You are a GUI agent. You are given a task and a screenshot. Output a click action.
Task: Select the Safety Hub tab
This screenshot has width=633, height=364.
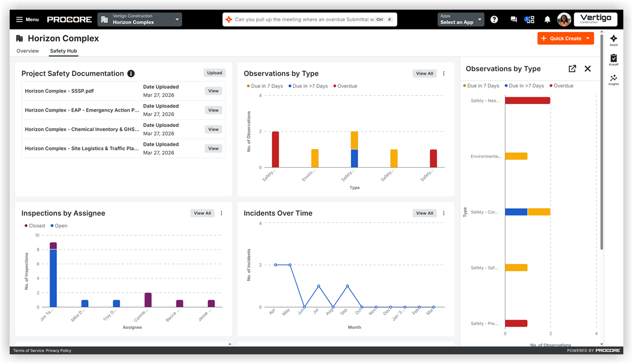(63, 51)
